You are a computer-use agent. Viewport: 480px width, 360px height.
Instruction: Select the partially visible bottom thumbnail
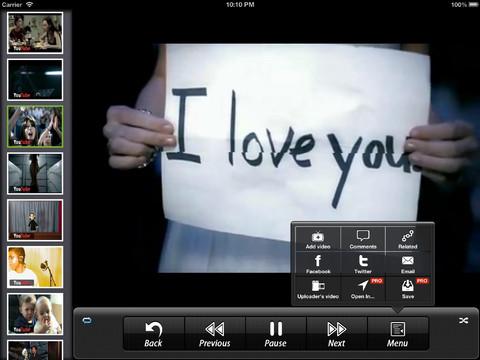(x=35, y=350)
